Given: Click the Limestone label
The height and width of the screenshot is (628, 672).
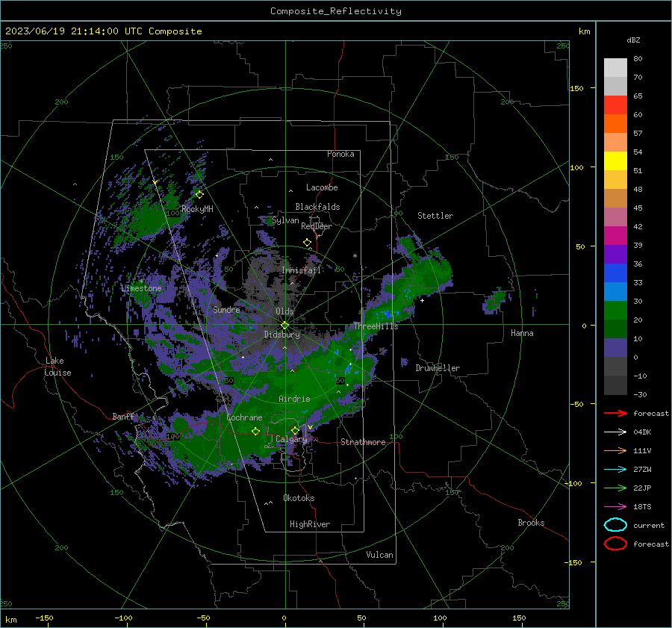Looking at the screenshot, I should click(141, 288).
